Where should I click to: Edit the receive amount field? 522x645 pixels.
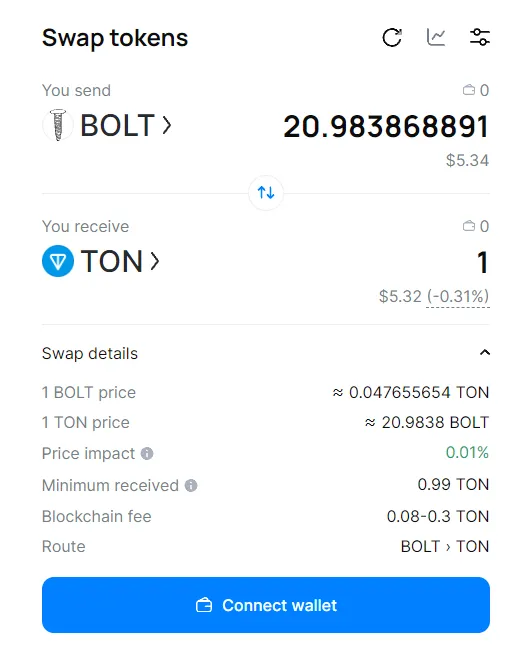coord(483,262)
